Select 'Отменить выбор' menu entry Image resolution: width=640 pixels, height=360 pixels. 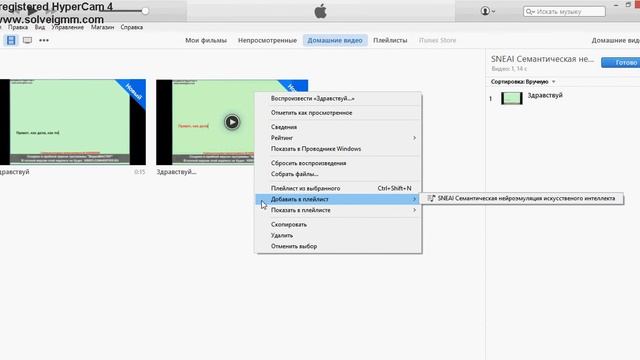pyautogui.click(x=338, y=246)
